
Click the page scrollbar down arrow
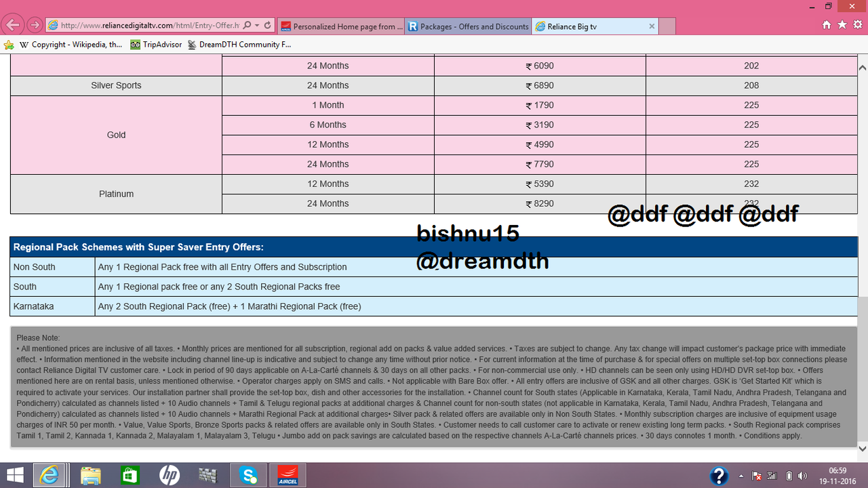[x=863, y=448]
